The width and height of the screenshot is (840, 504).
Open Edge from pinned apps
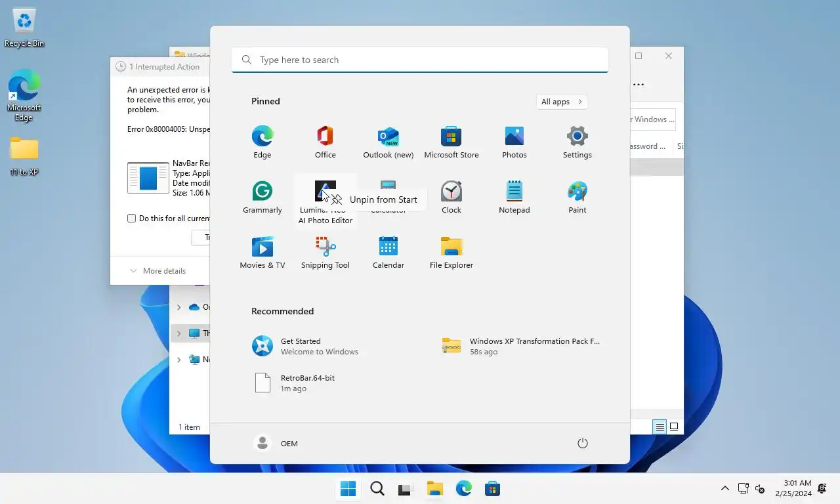point(262,142)
